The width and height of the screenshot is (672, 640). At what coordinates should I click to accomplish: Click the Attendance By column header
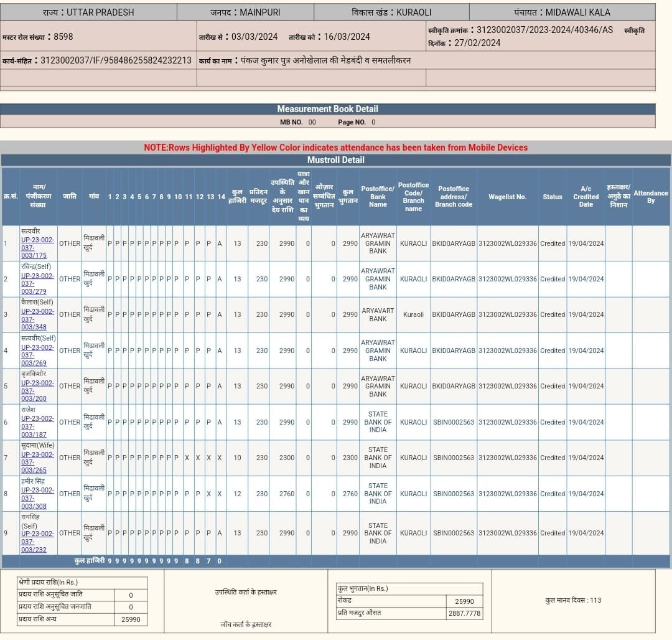coord(651,197)
